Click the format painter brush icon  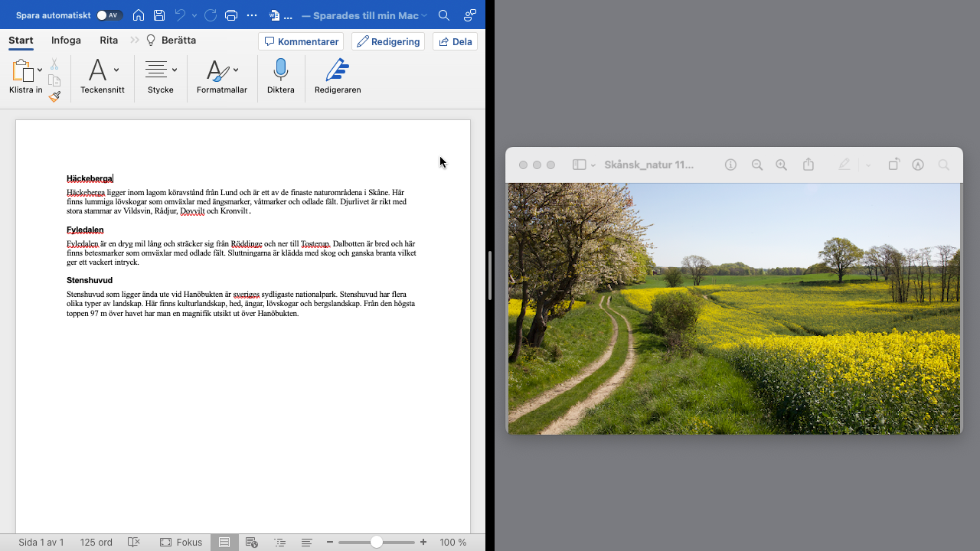click(x=54, y=97)
